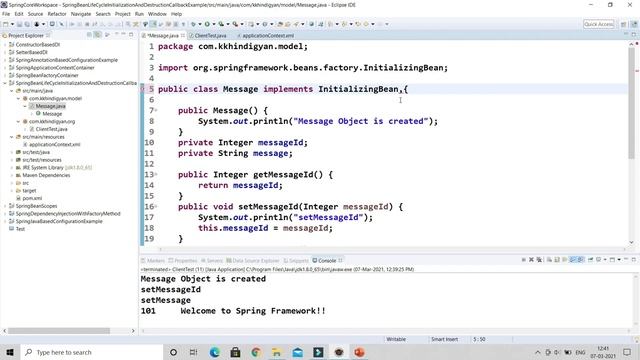640x360 pixels.
Task: Click the Open Perspective icon
Action: pos(623,24)
